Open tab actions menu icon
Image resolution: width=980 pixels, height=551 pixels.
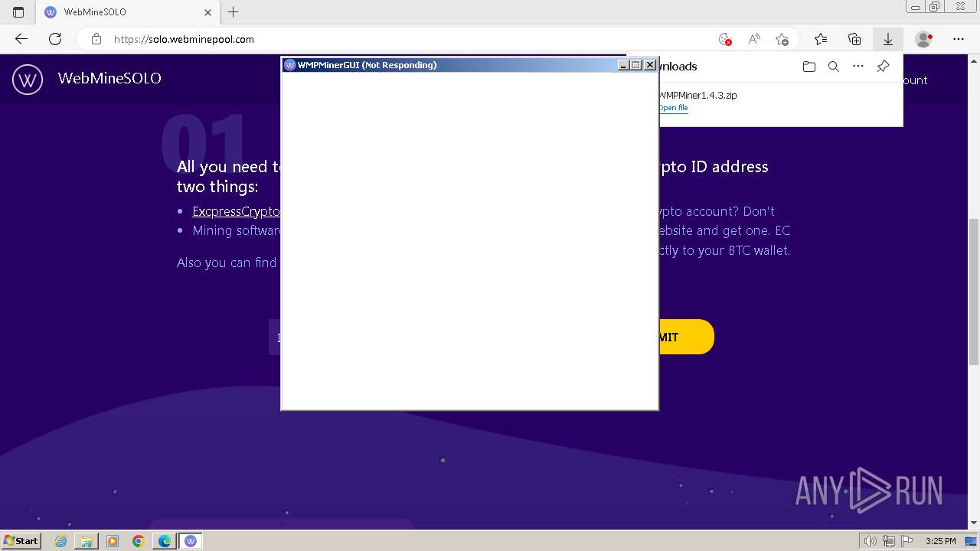(x=18, y=12)
